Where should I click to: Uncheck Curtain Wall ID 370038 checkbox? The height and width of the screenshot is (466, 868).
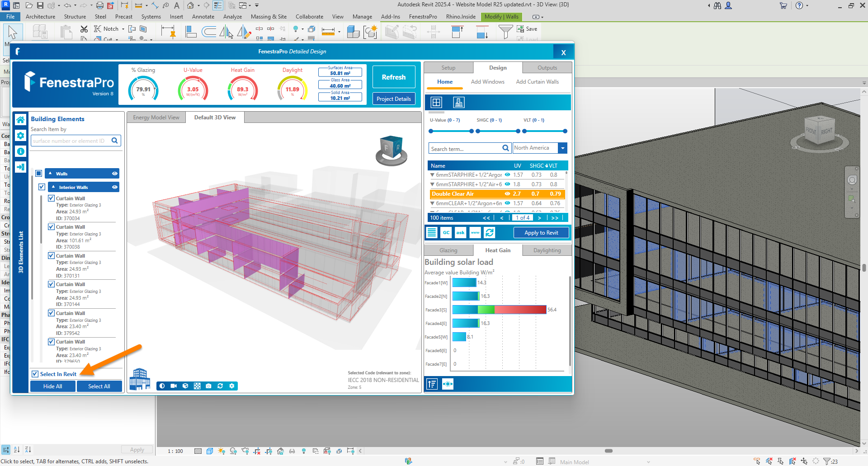click(x=52, y=227)
